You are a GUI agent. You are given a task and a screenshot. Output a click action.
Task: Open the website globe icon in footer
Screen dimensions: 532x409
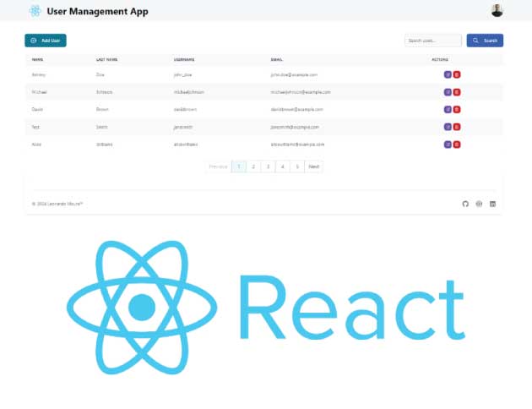click(479, 204)
